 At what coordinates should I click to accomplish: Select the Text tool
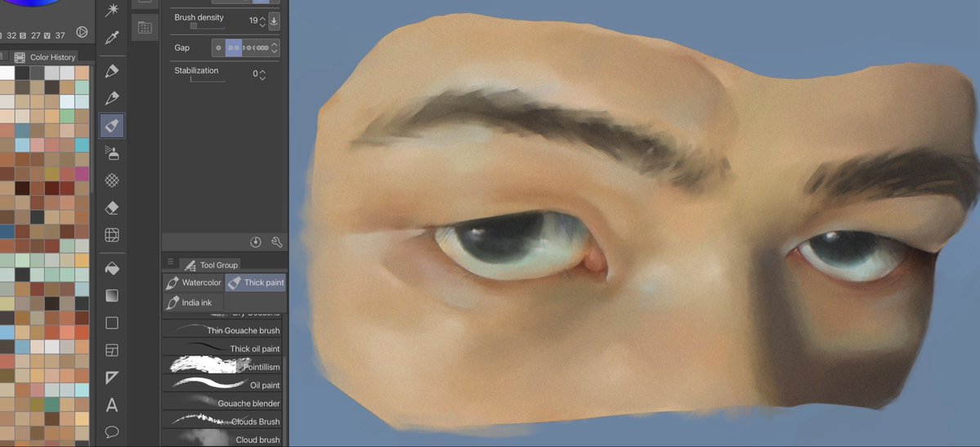(112, 405)
